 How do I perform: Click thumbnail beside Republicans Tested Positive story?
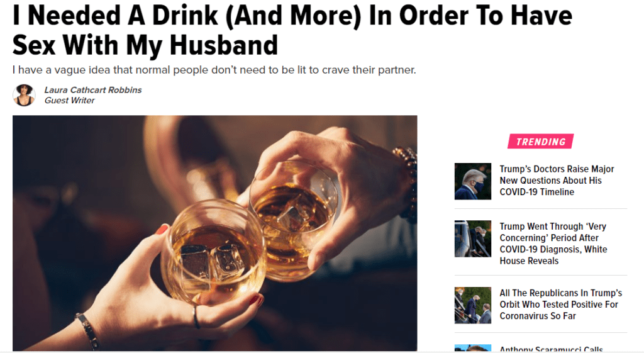[x=473, y=305]
